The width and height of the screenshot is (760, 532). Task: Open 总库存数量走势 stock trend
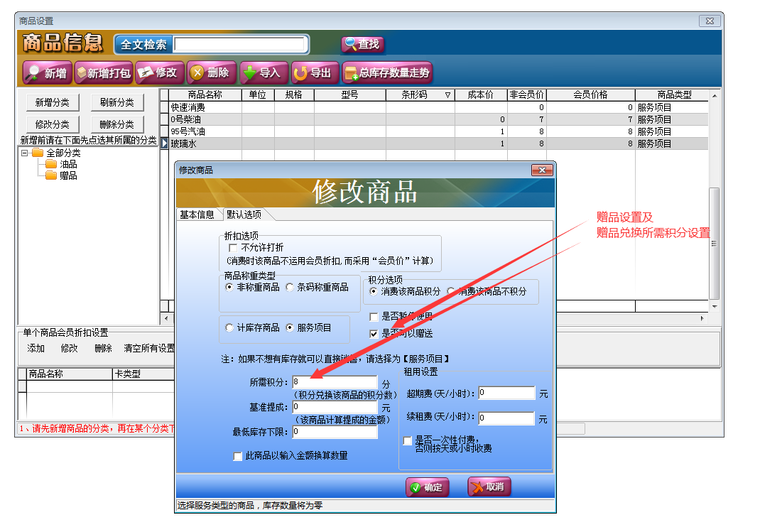pos(387,72)
